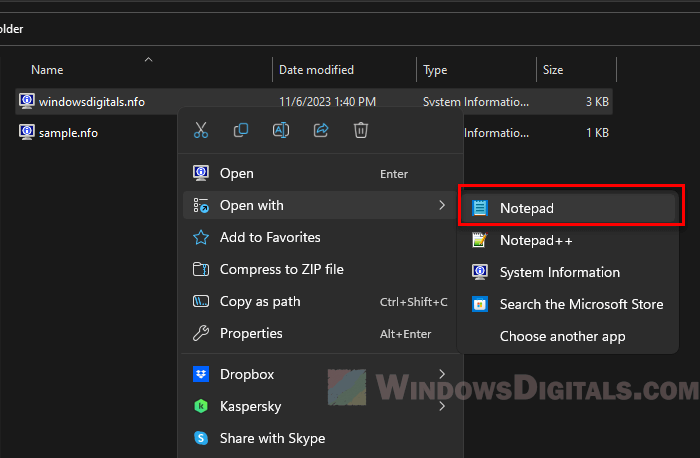Open Properties from context menu
Image resolution: width=700 pixels, height=458 pixels.
pos(319,333)
